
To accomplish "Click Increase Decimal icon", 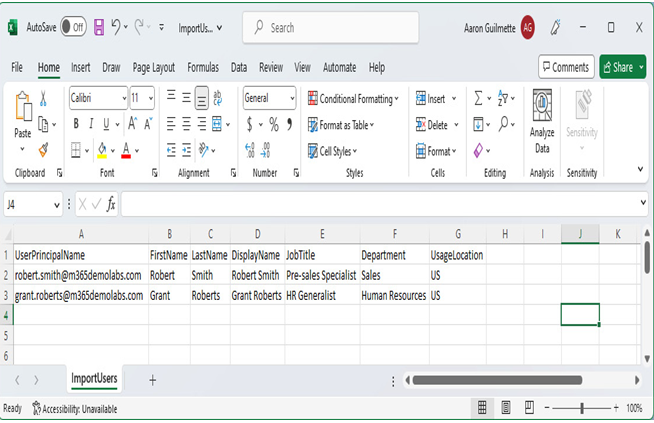I will click(x=250, y=150).
